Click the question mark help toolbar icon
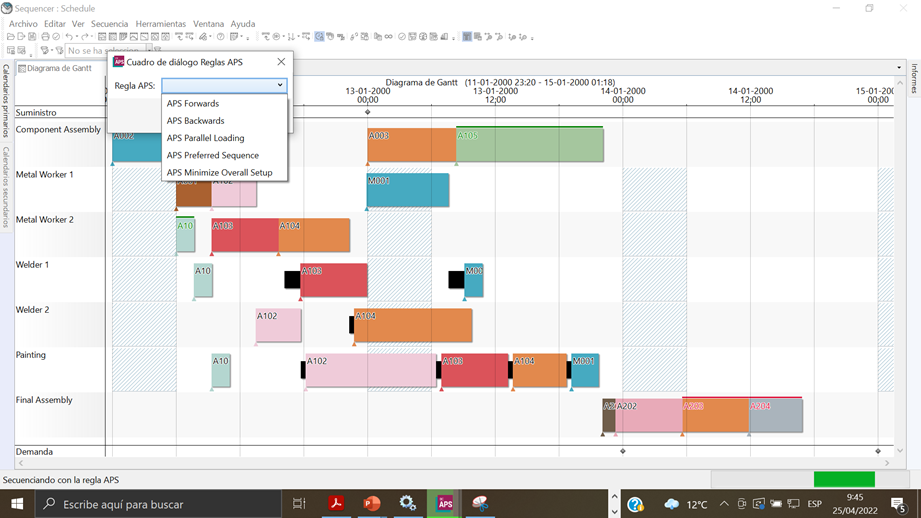This screenshot has width=921, height=518. pos(221,36)
